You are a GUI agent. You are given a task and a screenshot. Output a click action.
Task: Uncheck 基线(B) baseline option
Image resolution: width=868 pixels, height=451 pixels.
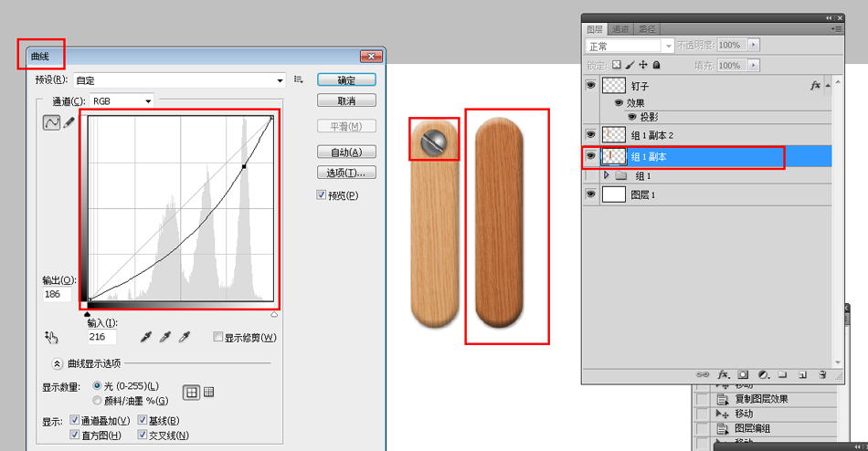coord(143,420)
